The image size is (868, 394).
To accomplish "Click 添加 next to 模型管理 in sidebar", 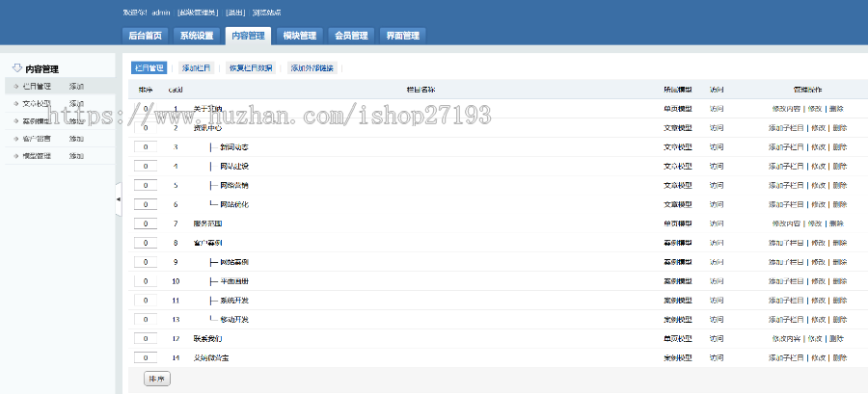I will tap(76, 156).
